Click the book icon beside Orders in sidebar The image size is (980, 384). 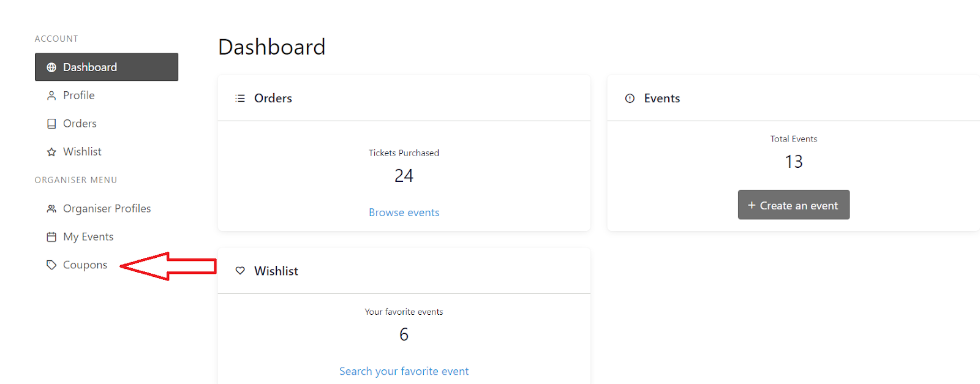click(51, 124)
